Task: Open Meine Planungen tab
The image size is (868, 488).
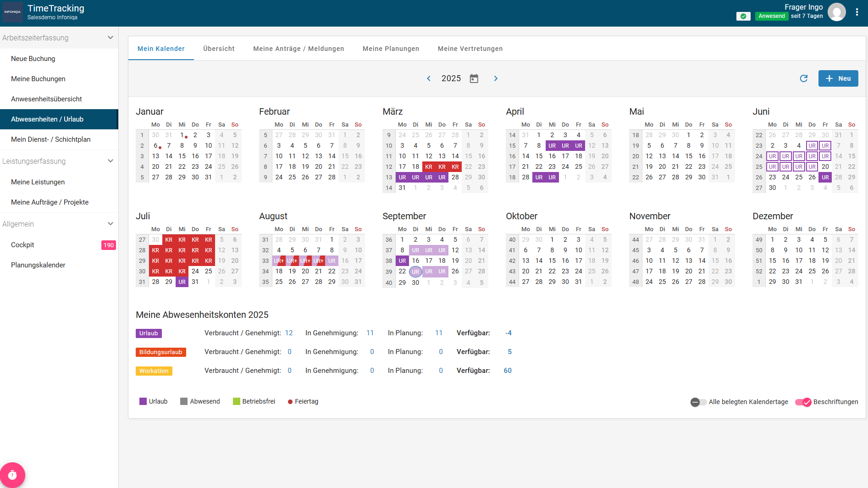Action: (391, 49)
